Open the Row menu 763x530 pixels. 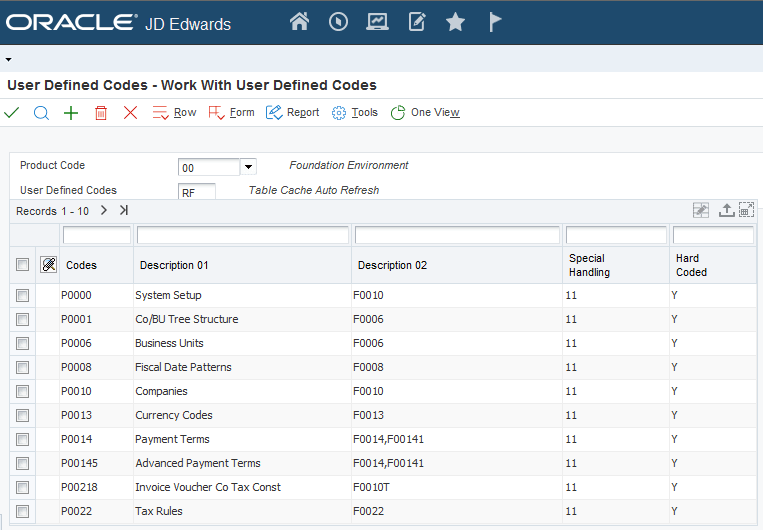(175, 113)
